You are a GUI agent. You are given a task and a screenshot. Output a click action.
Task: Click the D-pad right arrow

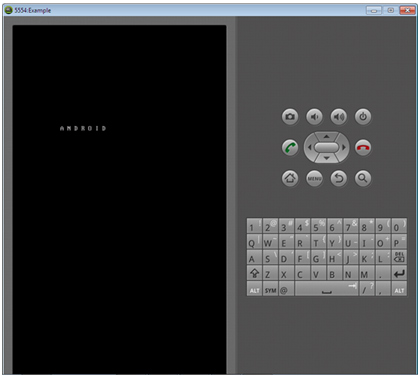pyautogui.click(x=344, y=147)
